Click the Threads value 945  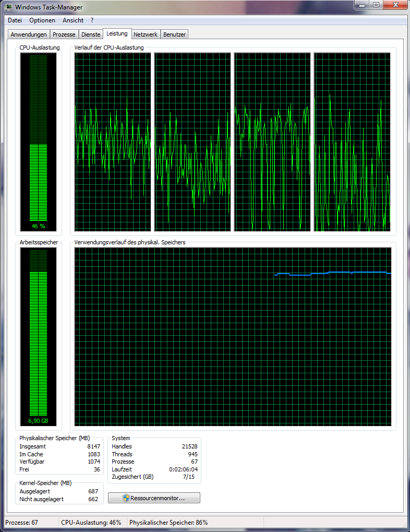point(192,454)
